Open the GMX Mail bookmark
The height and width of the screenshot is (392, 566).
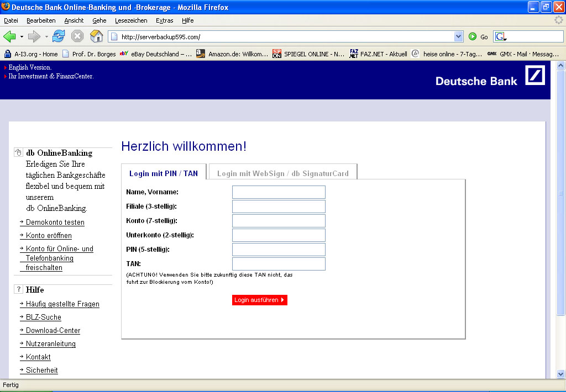click(523, 54)
